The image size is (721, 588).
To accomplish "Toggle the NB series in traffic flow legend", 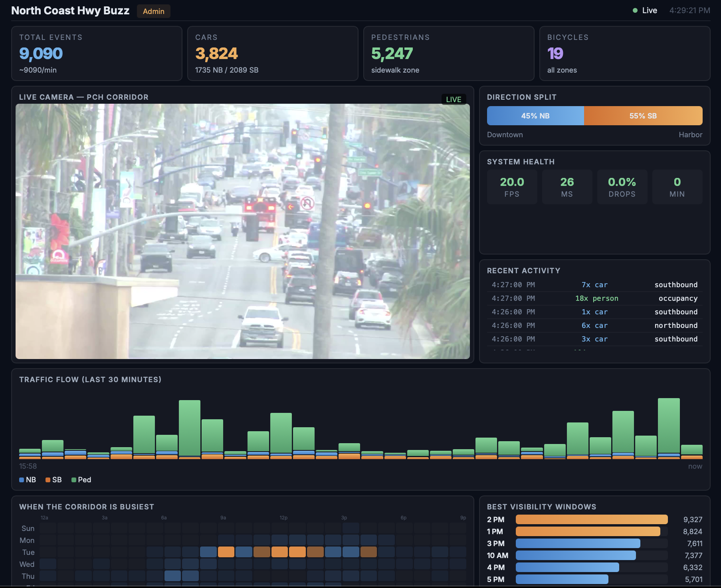I will tap(27, 480).
